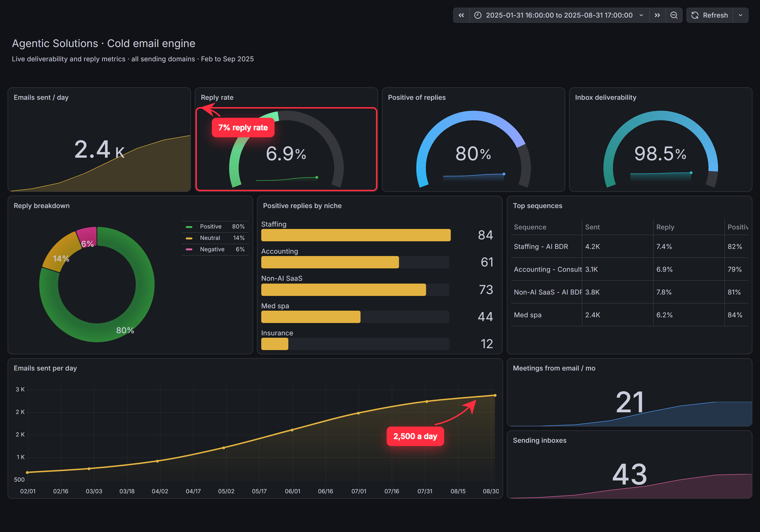This screenshot has height=532, width=760.
Task: Click the '21' meetings stat value
Action: click(630, 402)
